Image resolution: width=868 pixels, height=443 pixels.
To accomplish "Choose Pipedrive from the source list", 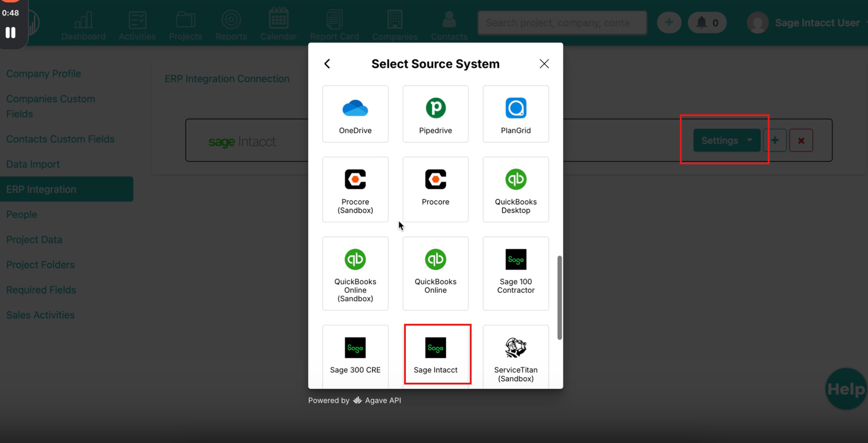I will [435, 114].
